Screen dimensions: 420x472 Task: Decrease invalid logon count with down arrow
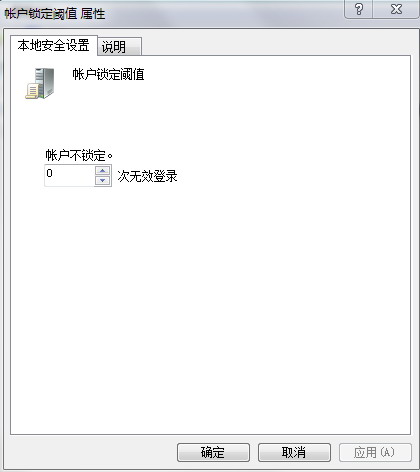[x=102, y=180]
